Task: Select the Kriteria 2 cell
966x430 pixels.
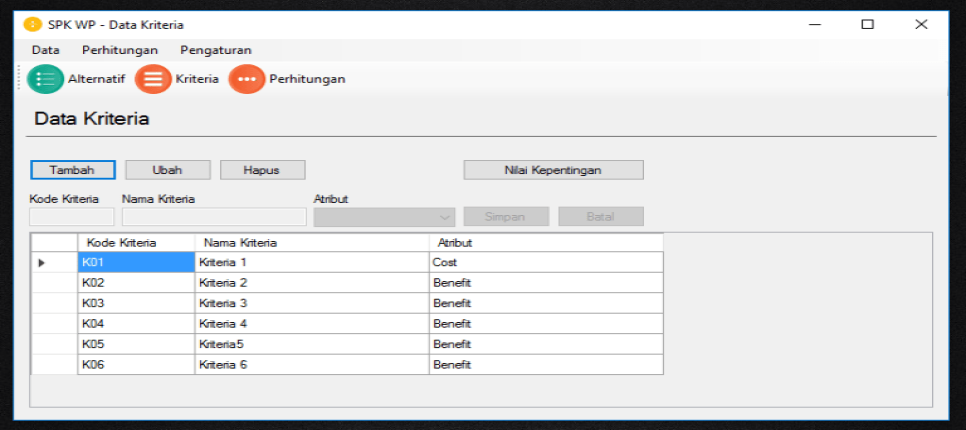Action: point(312,283)
